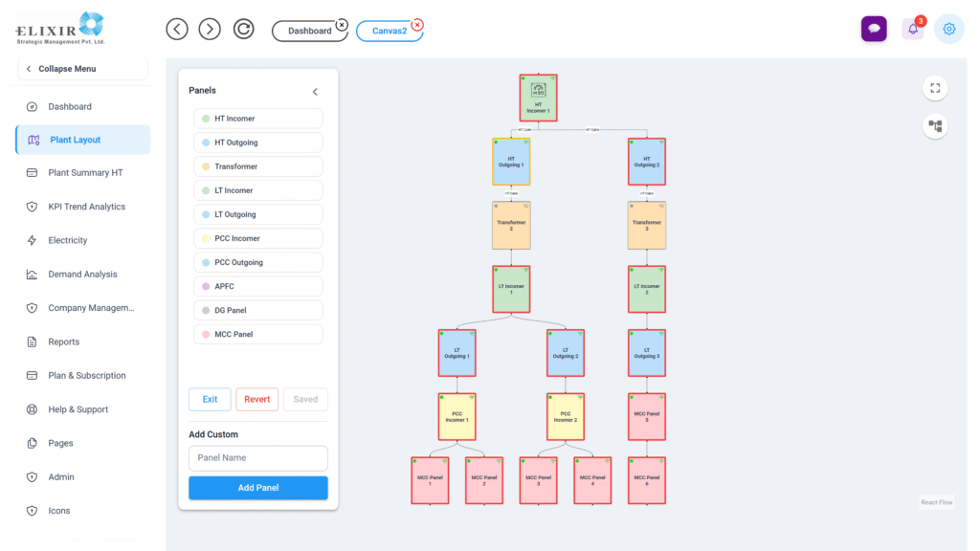Open KPI Trend Analytics menu item

click(86, 207)
